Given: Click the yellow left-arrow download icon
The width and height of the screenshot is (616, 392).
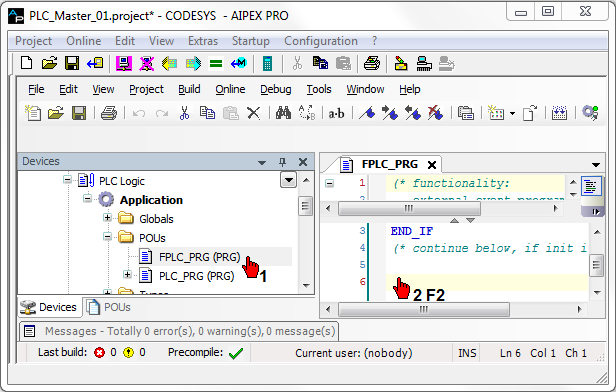Looking at the screenshot, I should [x=169, y=63].
